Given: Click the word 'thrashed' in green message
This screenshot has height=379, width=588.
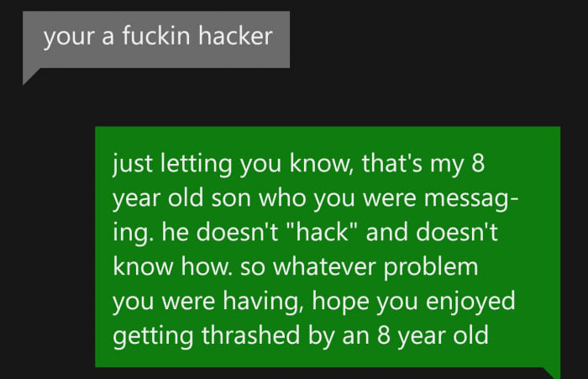Looking at the screenshot, I should [250, 334].
